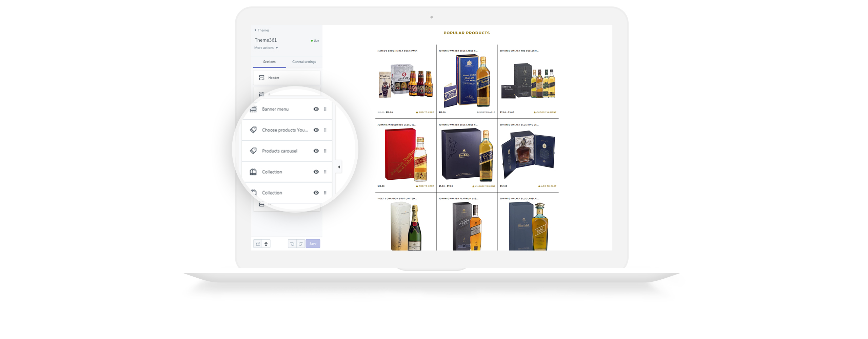The height and width of the screenshot is (339, 868).
Task: Click Choose Variant on the $7.00 – $9.00 product
Action: [x=545, y=112]
